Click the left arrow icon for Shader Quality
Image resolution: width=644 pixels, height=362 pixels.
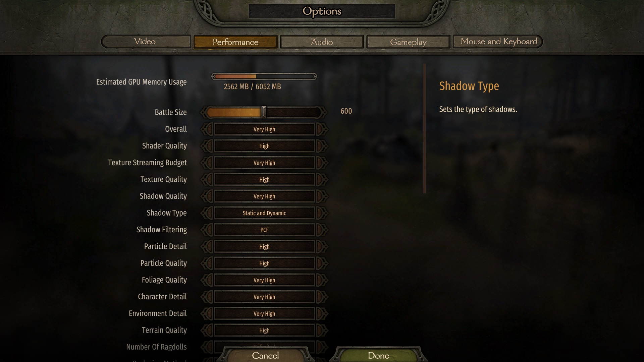click(x=206, y=146)
